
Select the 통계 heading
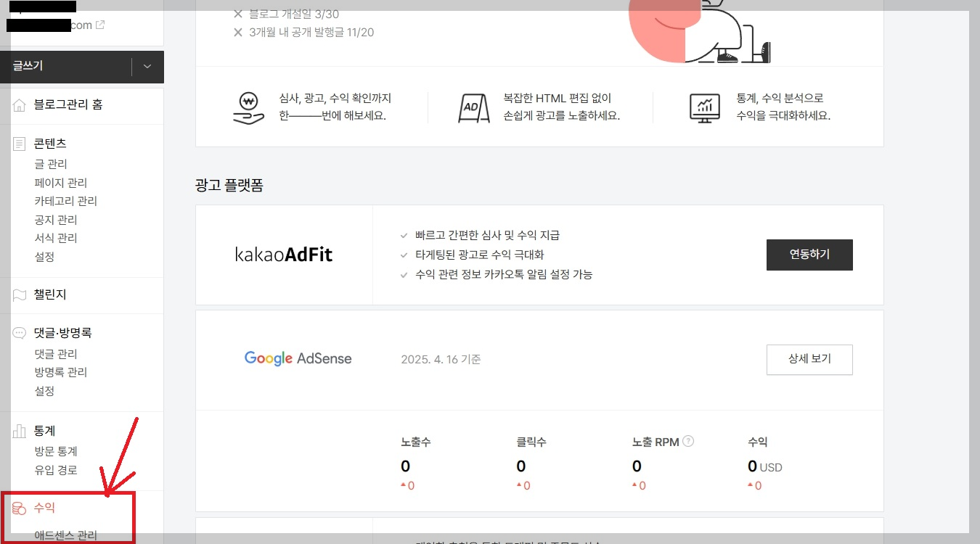pyautogui.click(x=44, y=431)
